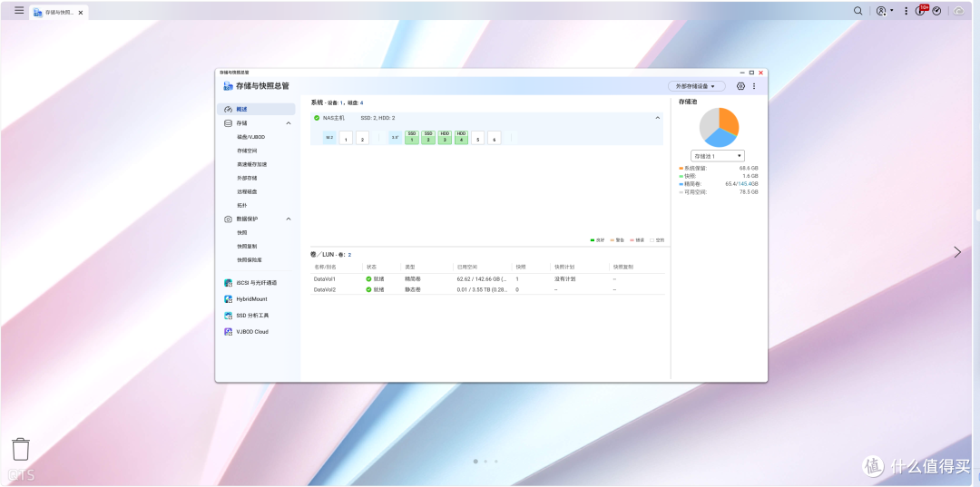Open the SSD 分析工具 link

(252, 316)
